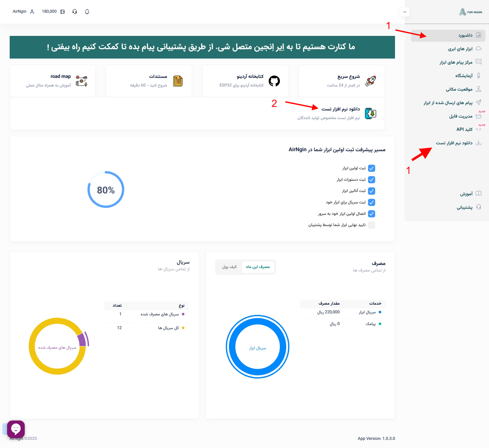Image resolution: width=489 pixels, height=448 pixels.
Task: Open the road map card title
Action: click(61, 76)
